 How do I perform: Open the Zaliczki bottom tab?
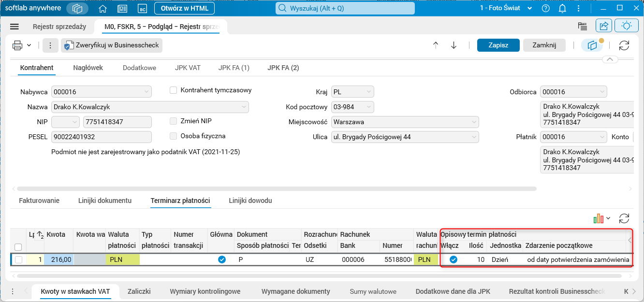(x=139, y=291)
